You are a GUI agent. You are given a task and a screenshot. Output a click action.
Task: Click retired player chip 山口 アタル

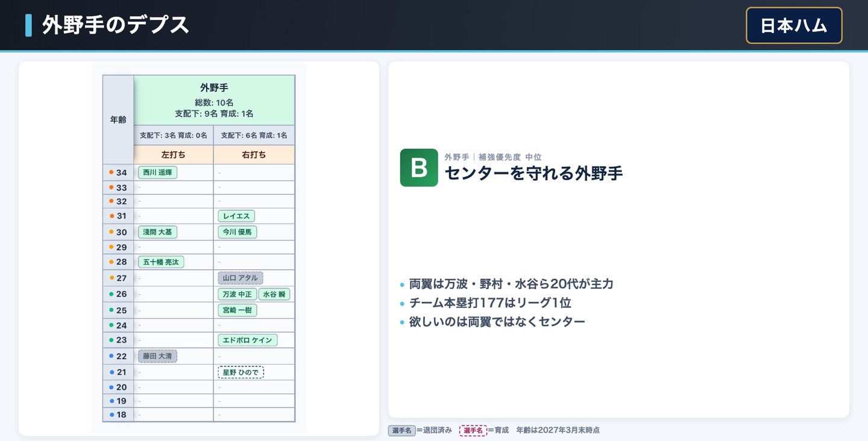[x=241, y=278]
